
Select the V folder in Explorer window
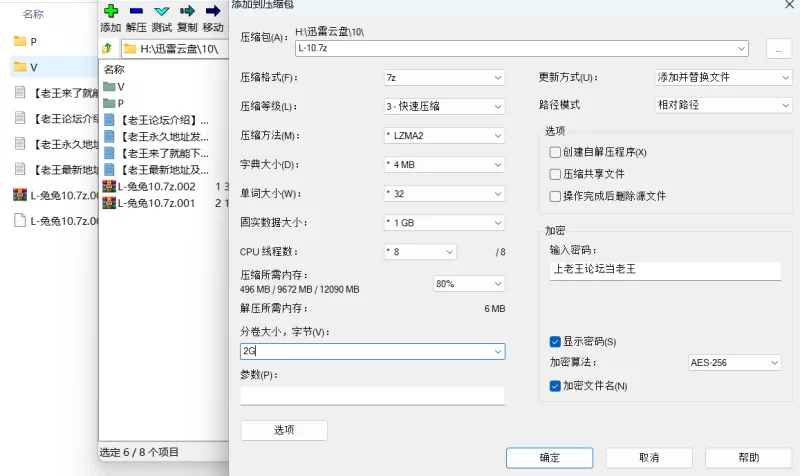pos(53,67)
